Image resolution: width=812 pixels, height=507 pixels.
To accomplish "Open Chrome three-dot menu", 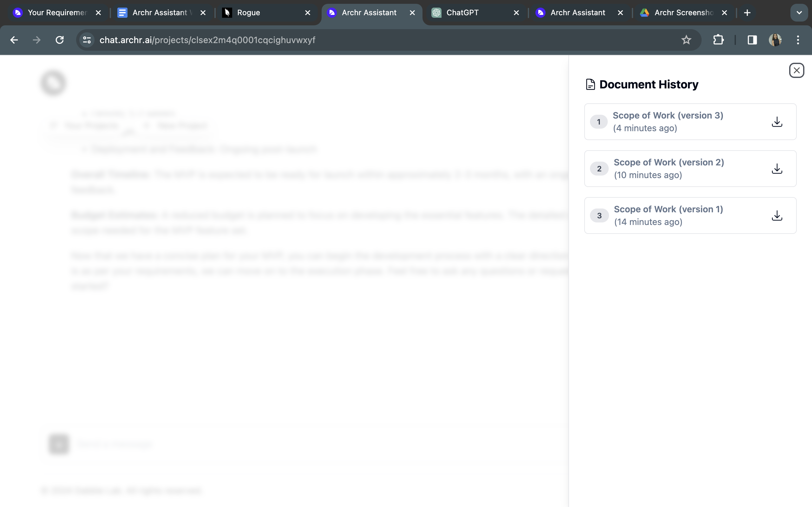I will (x=798, y=40).
